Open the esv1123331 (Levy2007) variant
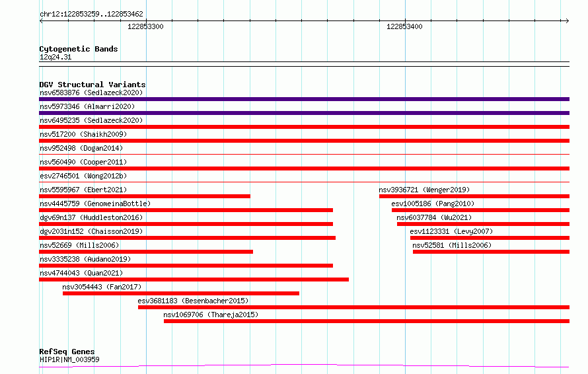The image size is (588, 374). pos(451,231)
